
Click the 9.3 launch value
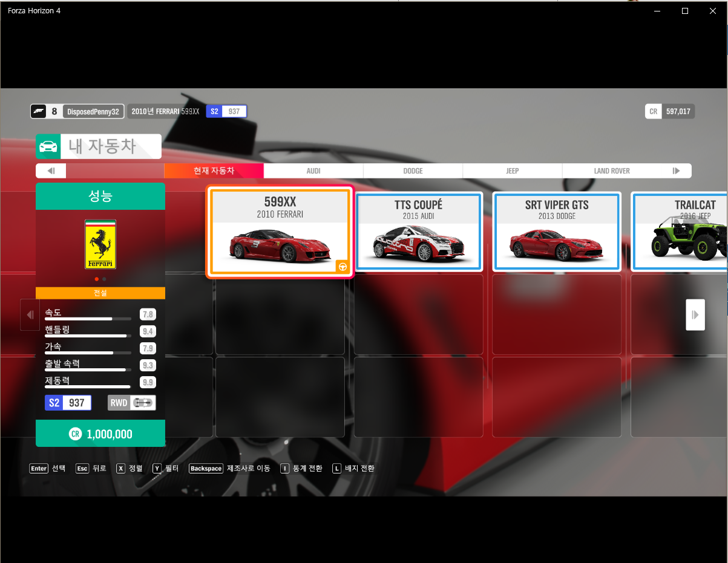[x=147, y=365]
